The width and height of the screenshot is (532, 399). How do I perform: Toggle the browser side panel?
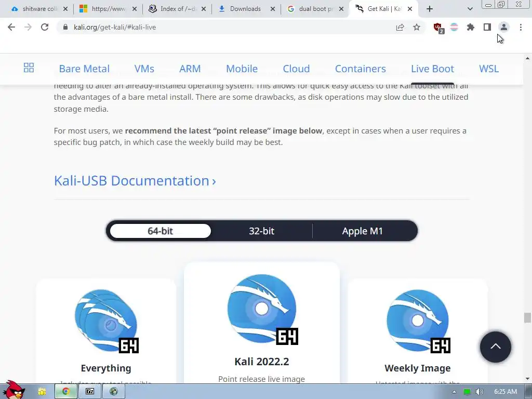(487, 27)
